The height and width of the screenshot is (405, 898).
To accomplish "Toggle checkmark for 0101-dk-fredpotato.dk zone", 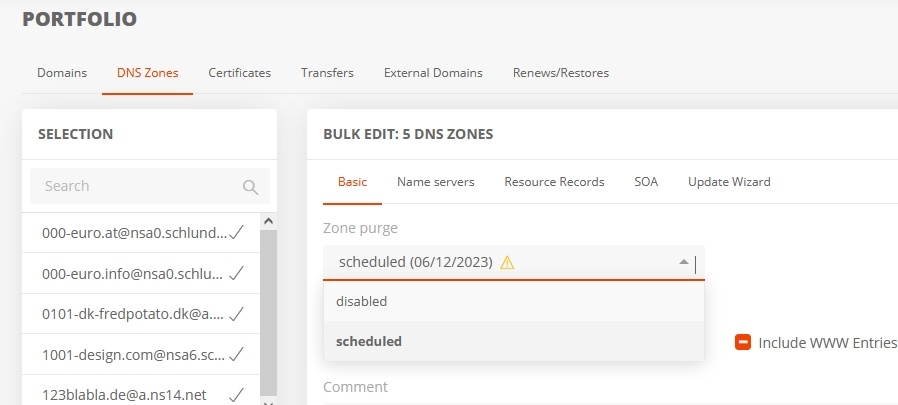I will (236, 314).
